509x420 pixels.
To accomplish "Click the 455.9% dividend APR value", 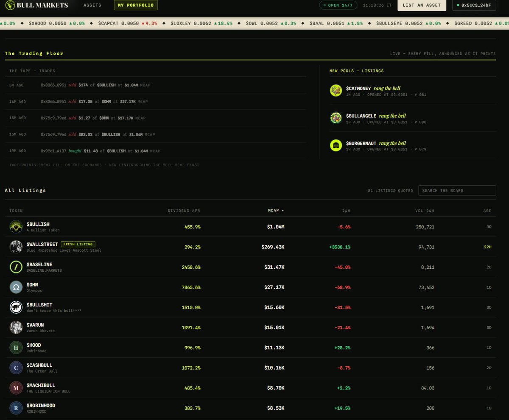I will coord(193,227).
